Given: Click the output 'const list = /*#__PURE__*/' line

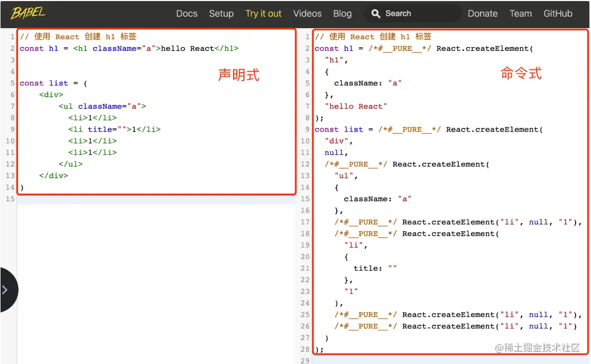Looking at the screenshot, I should pyautogui.click(x=429, y=129).
